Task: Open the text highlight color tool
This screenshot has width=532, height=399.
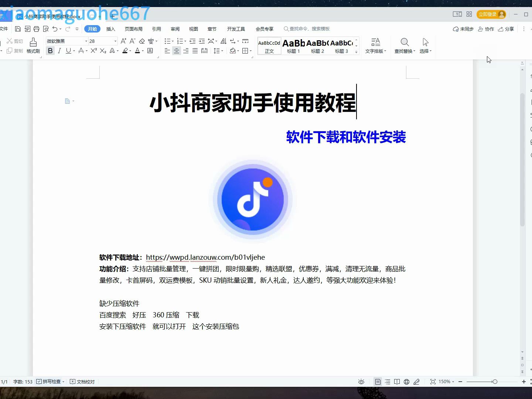Action: point(126,51)
